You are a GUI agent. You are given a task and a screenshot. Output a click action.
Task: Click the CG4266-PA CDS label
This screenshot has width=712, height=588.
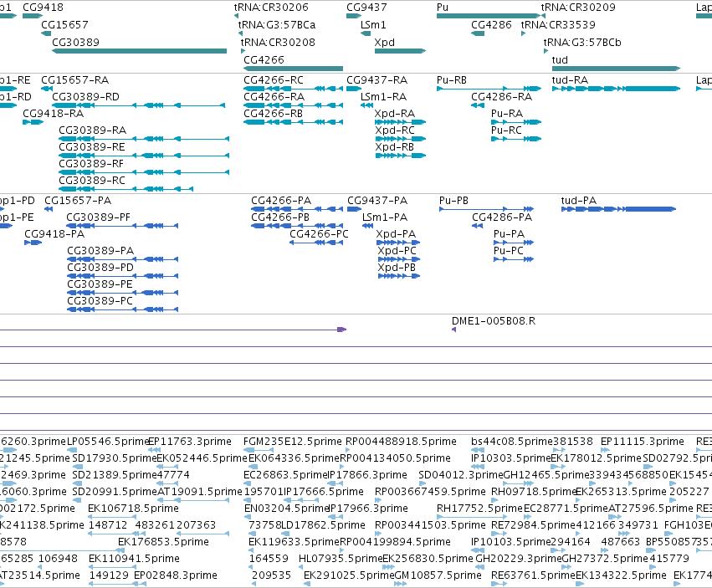pyautogui.click(x=281, y=201)
